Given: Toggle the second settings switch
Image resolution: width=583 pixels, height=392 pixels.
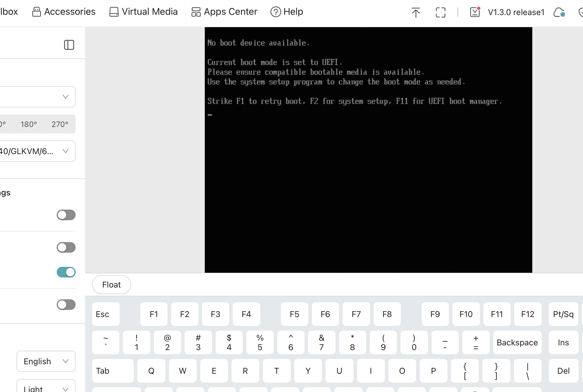Looking at the screenshot, I should pos(66,247).
